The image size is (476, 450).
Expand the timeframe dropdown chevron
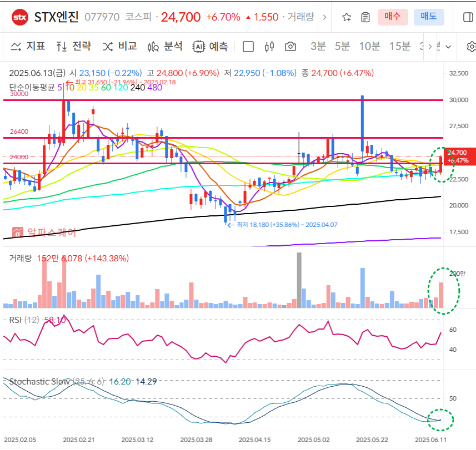[x=447, y=47]
